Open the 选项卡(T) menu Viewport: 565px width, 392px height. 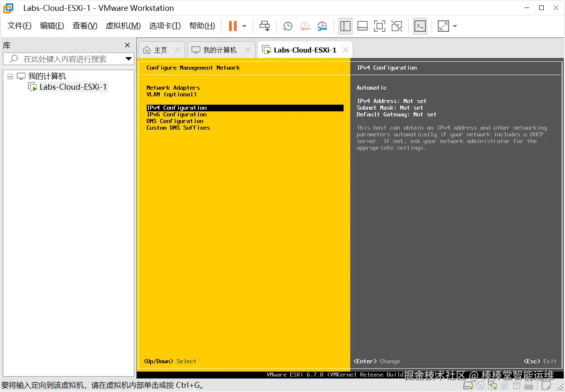coord(165,26)
